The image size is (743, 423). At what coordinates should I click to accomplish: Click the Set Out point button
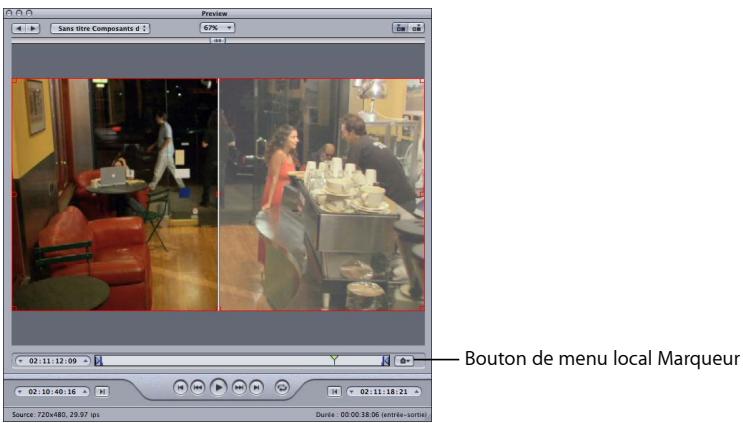pyautogui.click(x=334, y=384)
